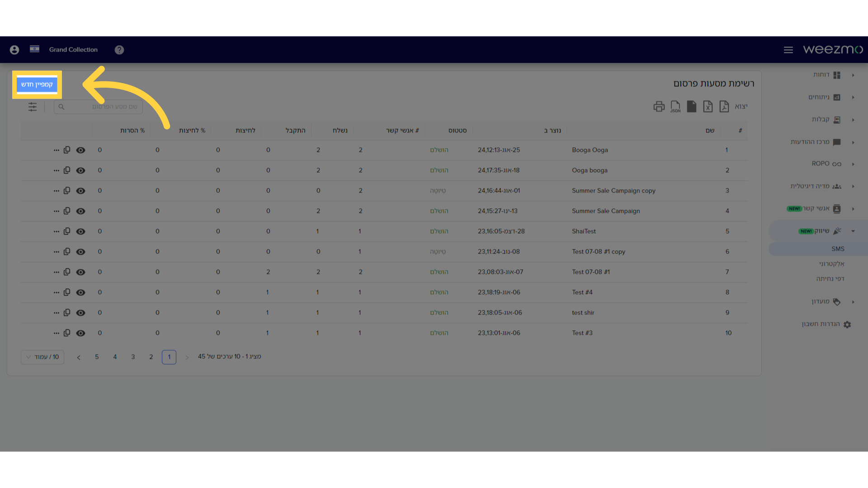Sort by the נשלח sent column header

tap(340, 131)
